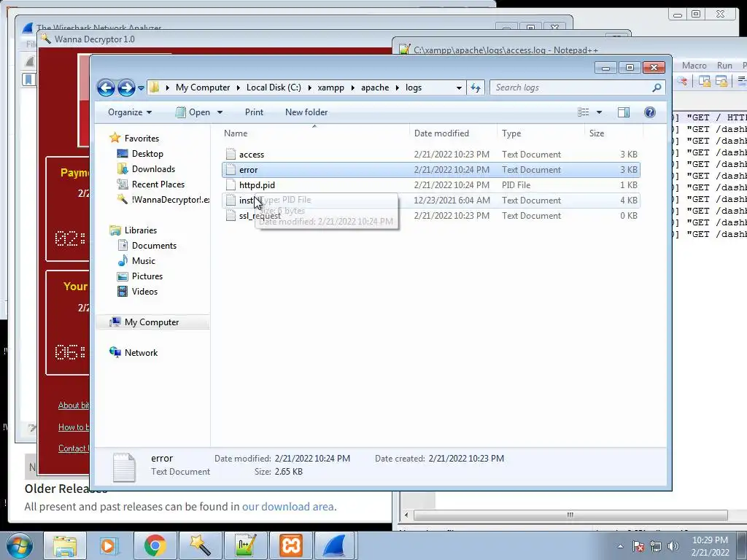
Task: Switch to Wanna Decryptor taskbar icon
Action: (200, 545)
